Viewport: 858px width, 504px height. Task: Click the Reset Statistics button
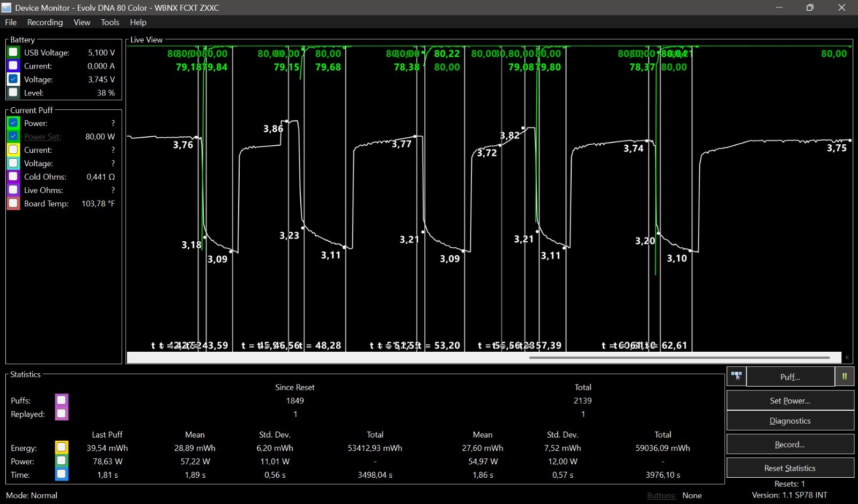pos(789,468)
